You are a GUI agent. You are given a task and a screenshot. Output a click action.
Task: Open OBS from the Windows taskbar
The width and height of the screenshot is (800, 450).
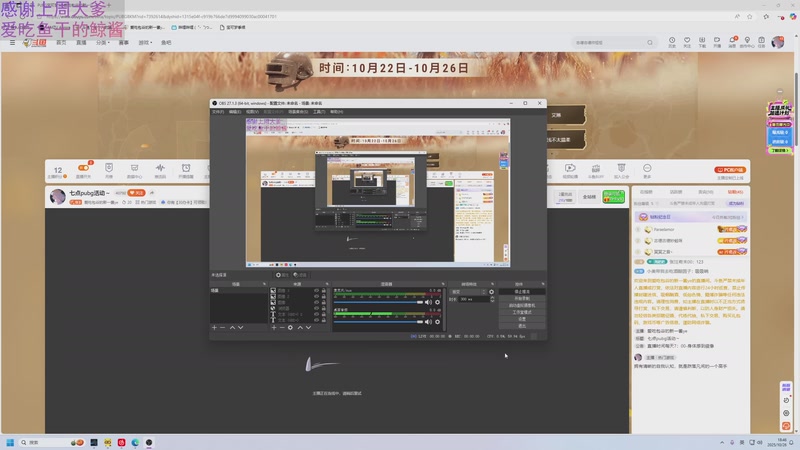(x=148, y=442)
